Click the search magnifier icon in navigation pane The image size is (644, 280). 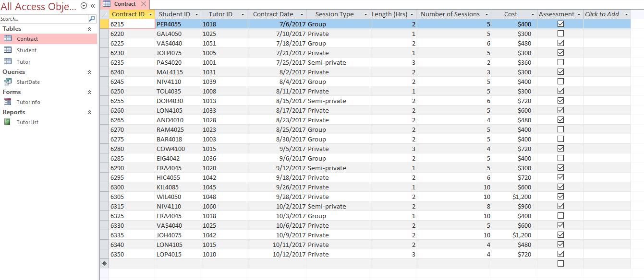coord(92,19)
